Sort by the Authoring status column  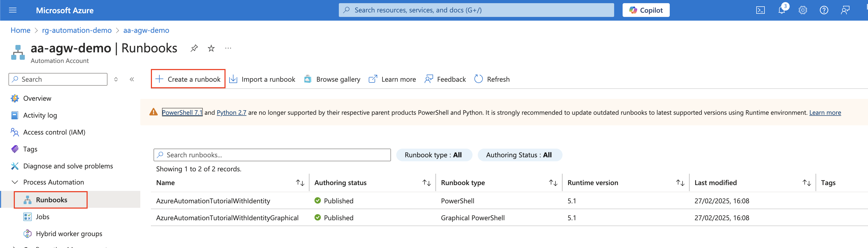point(426,183)
